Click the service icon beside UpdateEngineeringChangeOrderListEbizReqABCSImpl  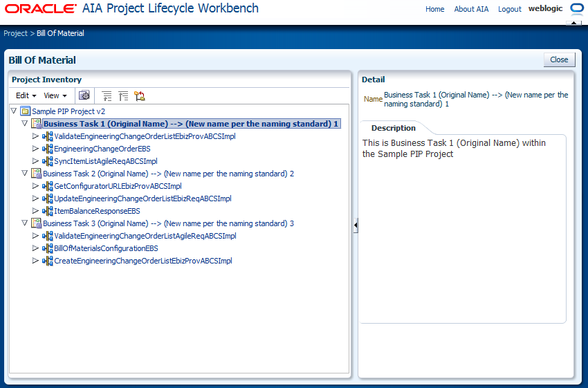pos(48,198)
